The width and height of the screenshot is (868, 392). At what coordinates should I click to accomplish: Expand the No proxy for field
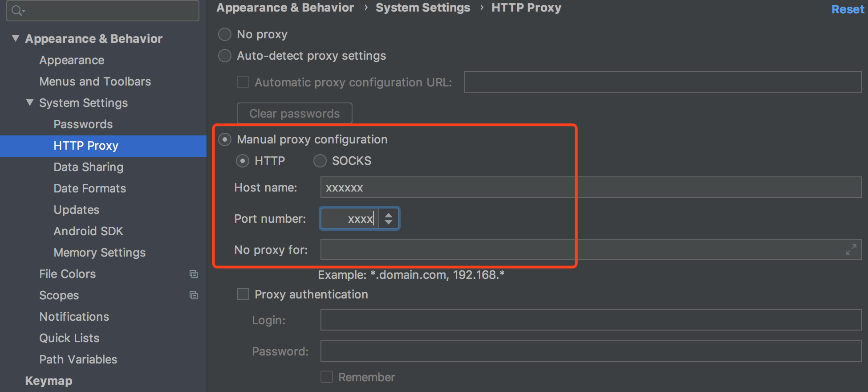point(851,249)
